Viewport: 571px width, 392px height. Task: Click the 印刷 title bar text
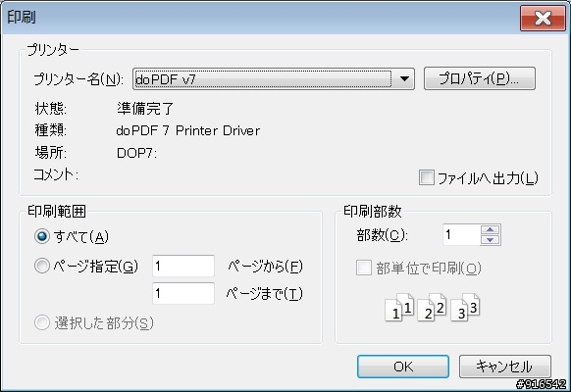(x=22, y=17)
